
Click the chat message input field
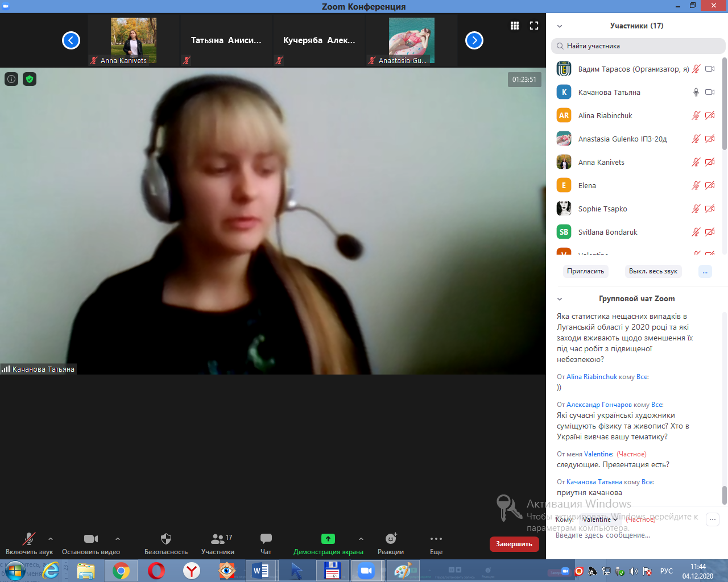(631, 535)
